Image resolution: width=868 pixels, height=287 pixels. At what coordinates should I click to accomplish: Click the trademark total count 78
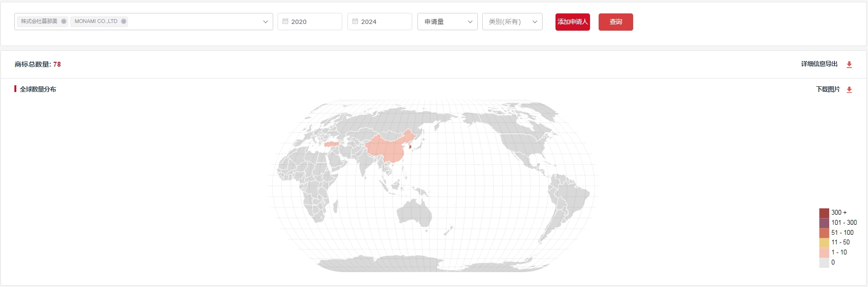tap(57, 64)
